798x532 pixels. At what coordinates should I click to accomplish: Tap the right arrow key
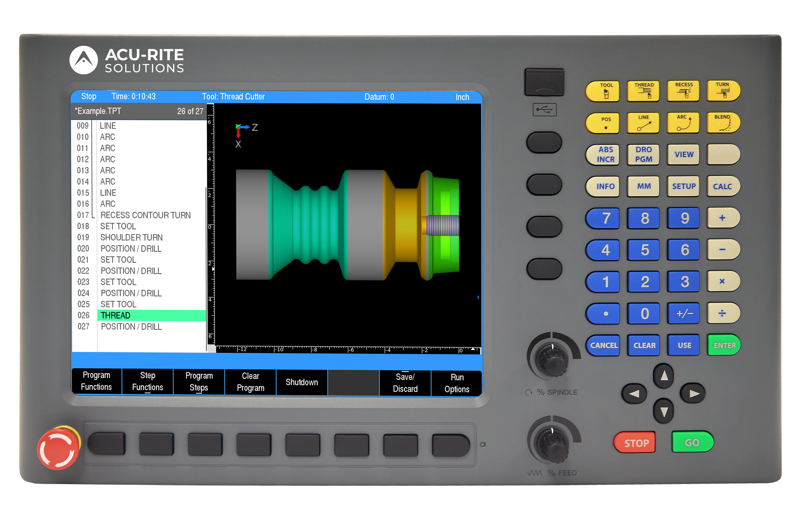click(x=693, y=393)
